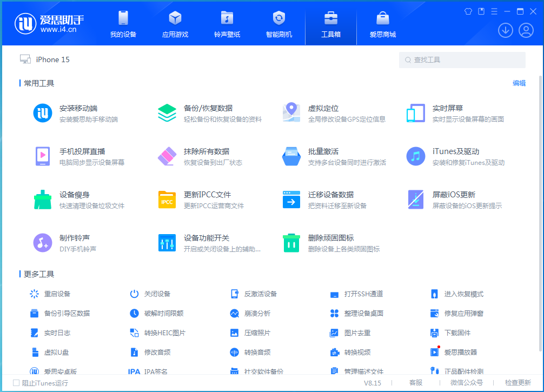Click the 删除顽固图标 trash icon

click(x=291, y=243)
